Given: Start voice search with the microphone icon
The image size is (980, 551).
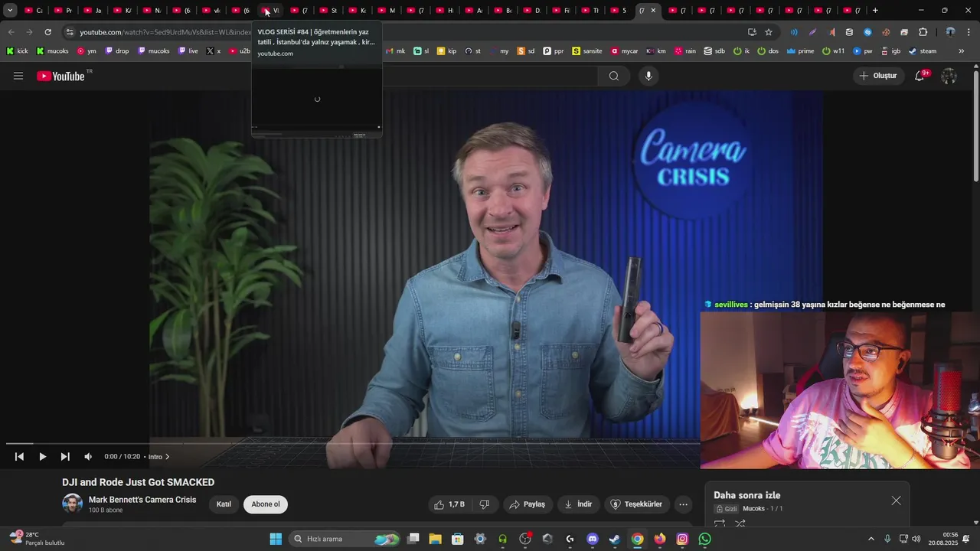Looking at the screenshot, I should (648, 76).
